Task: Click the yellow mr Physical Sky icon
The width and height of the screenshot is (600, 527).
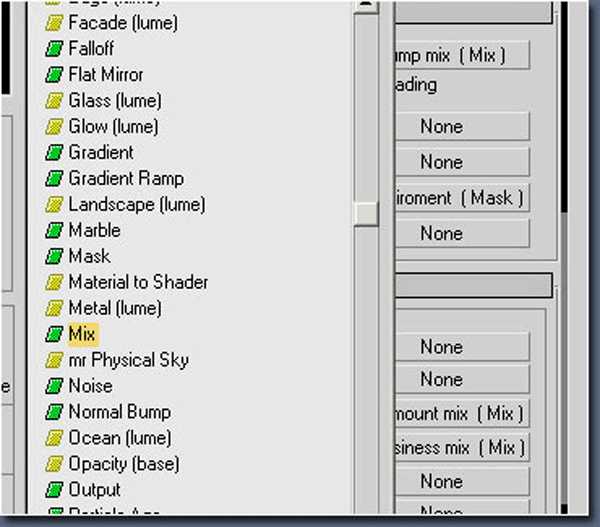Action: (54, 360)
